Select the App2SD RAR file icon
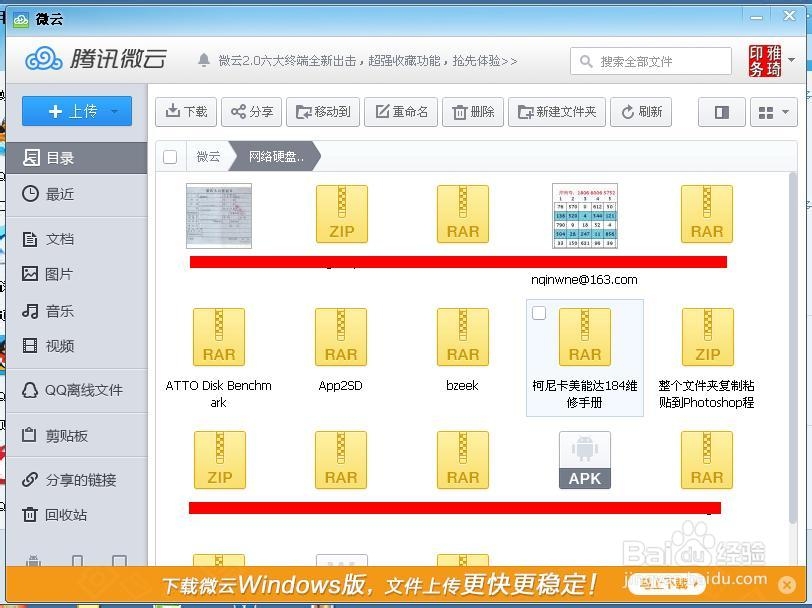The height and width of the screenshot is (608, 812). coord(341,337)
